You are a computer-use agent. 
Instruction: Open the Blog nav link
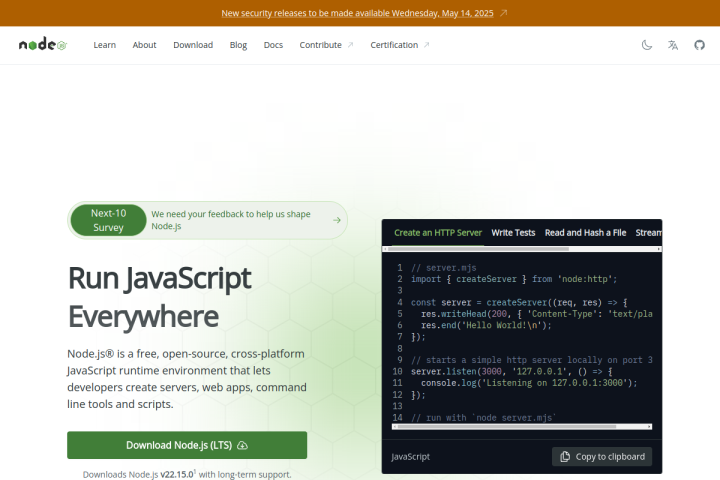pyautogui.click(x=238, y=45)
